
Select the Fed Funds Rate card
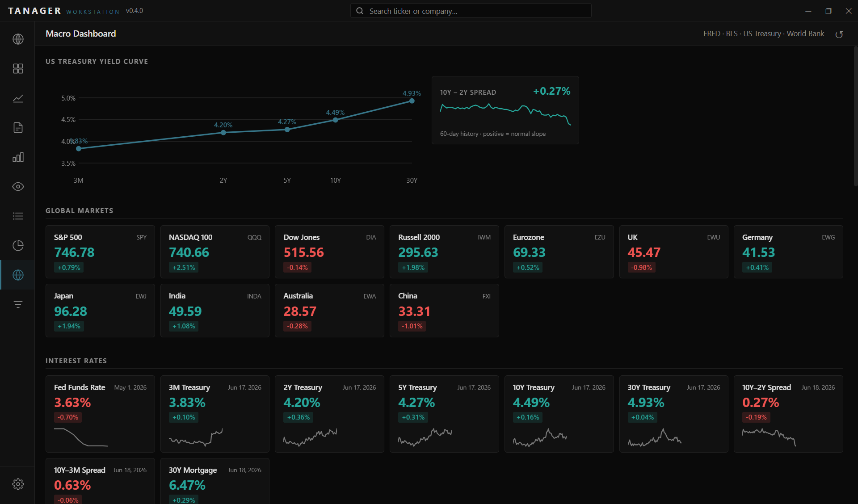(100, 414)
